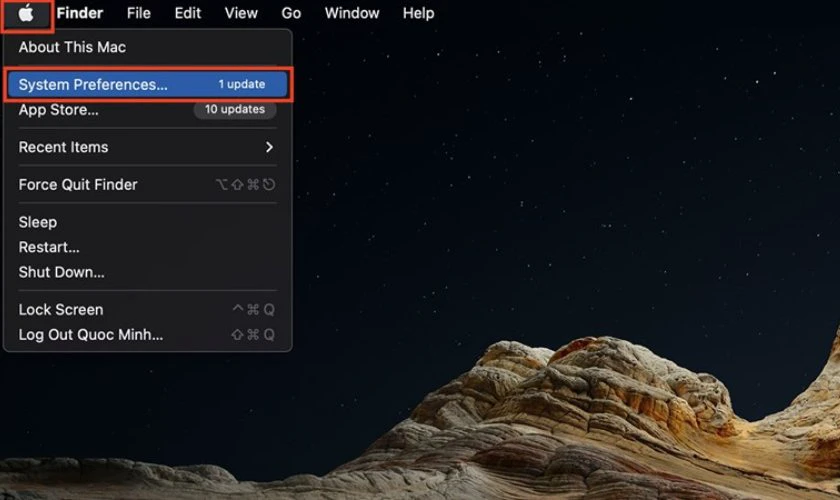Choose Restart from the menu

pyautogui.click(x=49, y=247)
